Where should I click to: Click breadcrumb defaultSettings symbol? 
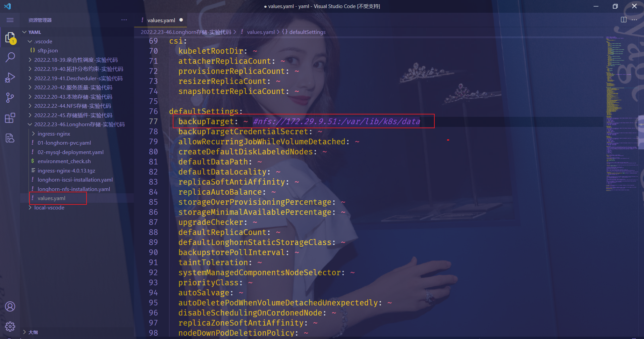[x=307, y=32]
